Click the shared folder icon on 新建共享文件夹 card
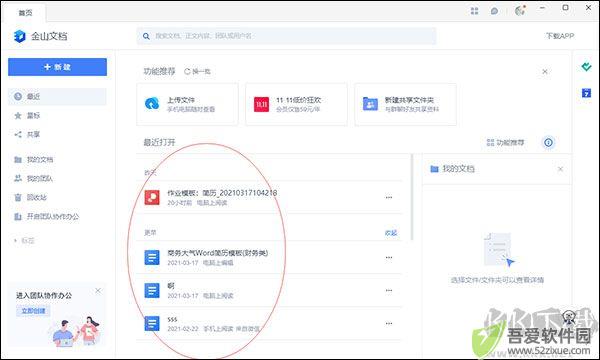Viewport: 600px width, 360px height. (370, 104)
